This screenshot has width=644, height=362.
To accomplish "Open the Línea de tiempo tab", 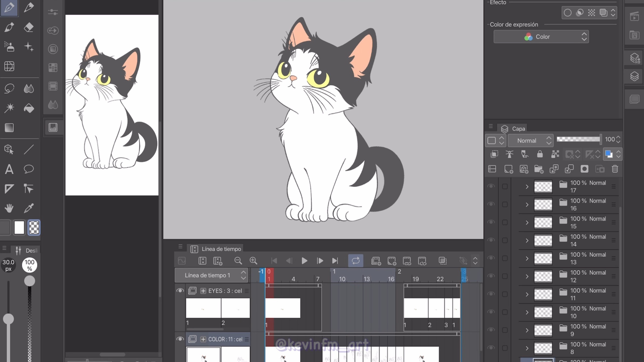I will point(216,249).
